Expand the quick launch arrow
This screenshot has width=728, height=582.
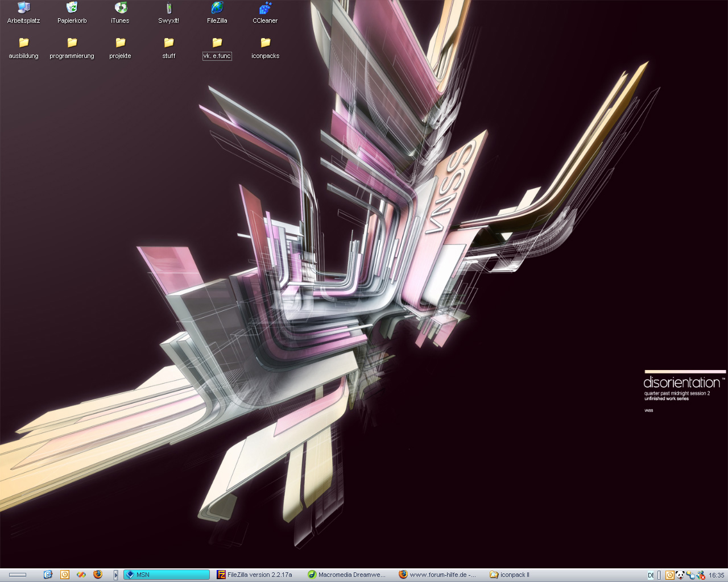tap(115, 575)
